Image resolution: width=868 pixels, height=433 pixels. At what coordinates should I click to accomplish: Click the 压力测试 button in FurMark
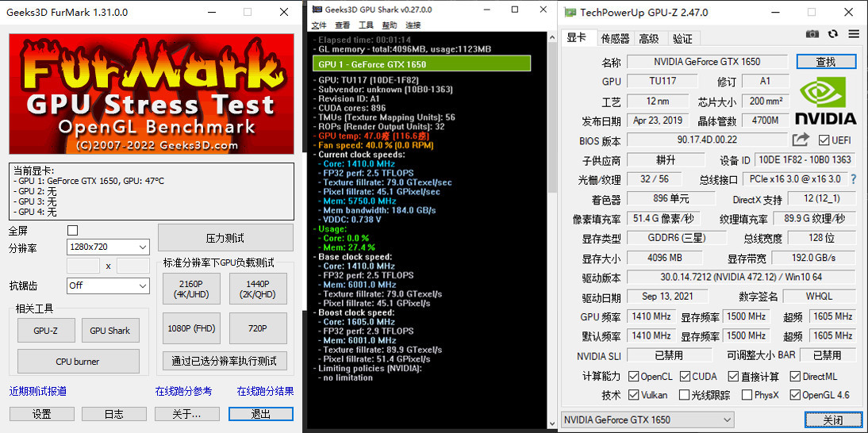click(226, 238)
